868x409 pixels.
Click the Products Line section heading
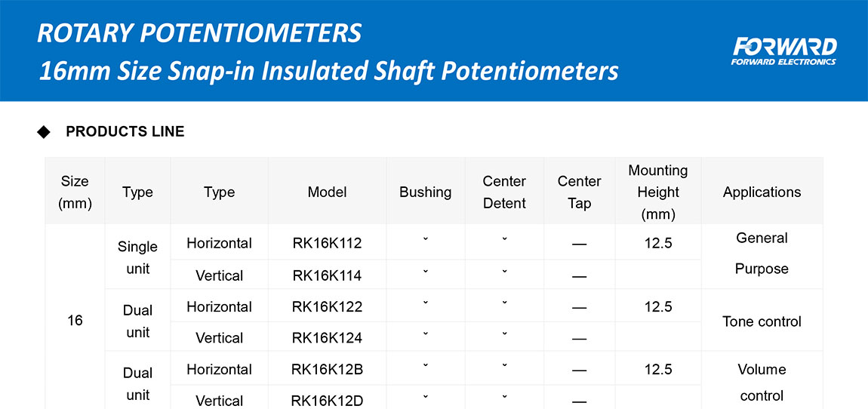coord(125,132)
